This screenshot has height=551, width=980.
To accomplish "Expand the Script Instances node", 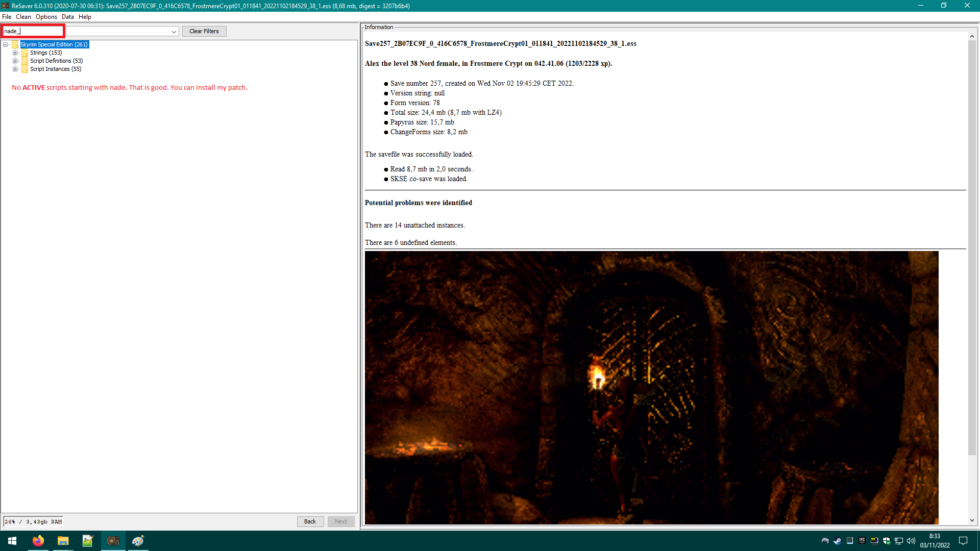I will tap(15, 69).
